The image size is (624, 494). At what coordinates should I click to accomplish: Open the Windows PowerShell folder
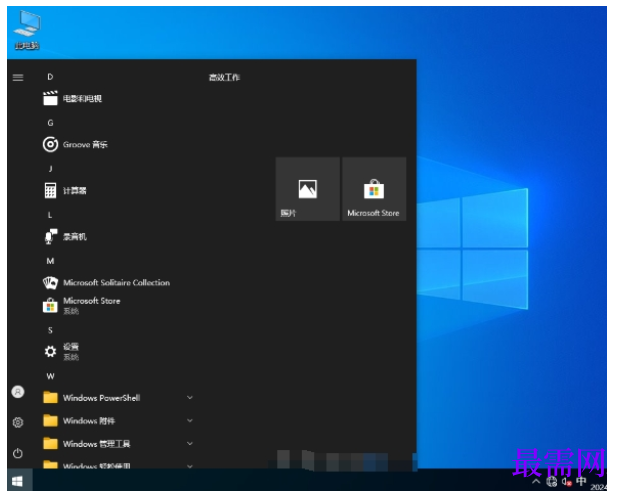tap(117, 398)
